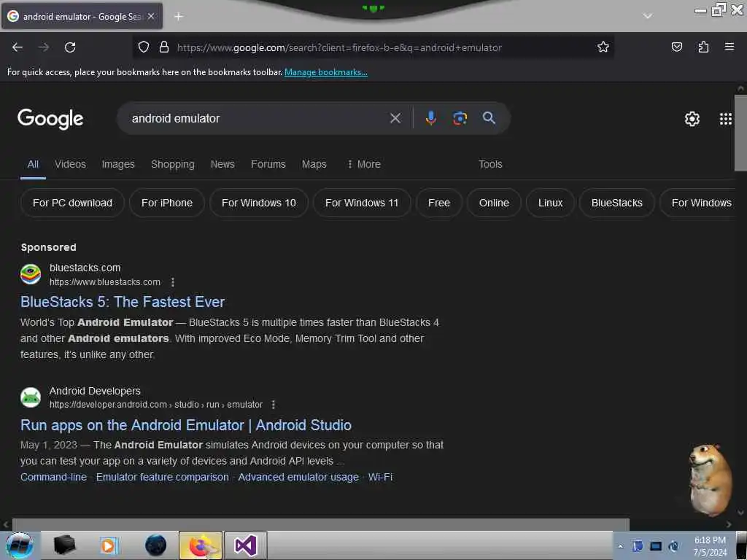Viewport: 747px width, 560px height.
Task: Open the search Tools options
Action: click(490, 164)
